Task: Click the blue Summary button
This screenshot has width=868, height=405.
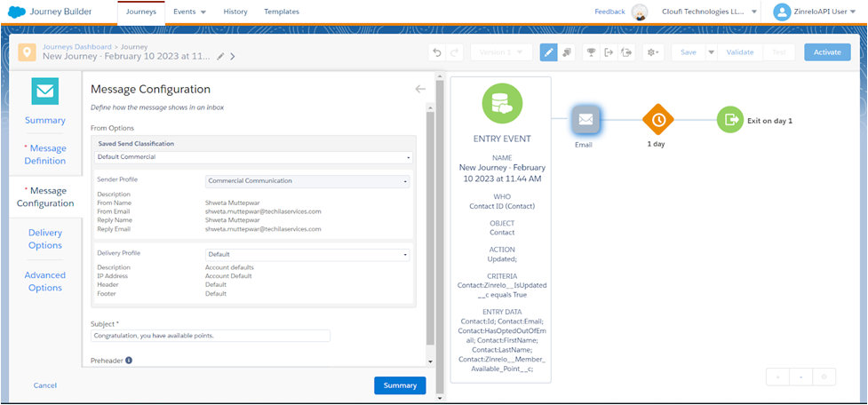Action: (400, 385)
